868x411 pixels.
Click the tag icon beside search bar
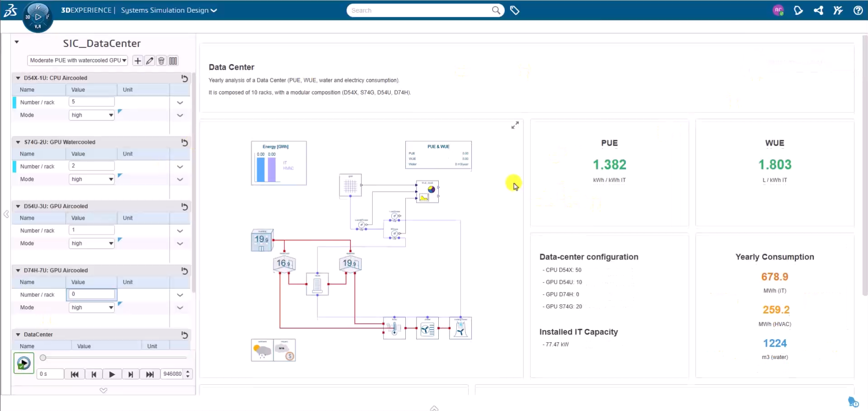click(515, 10)
